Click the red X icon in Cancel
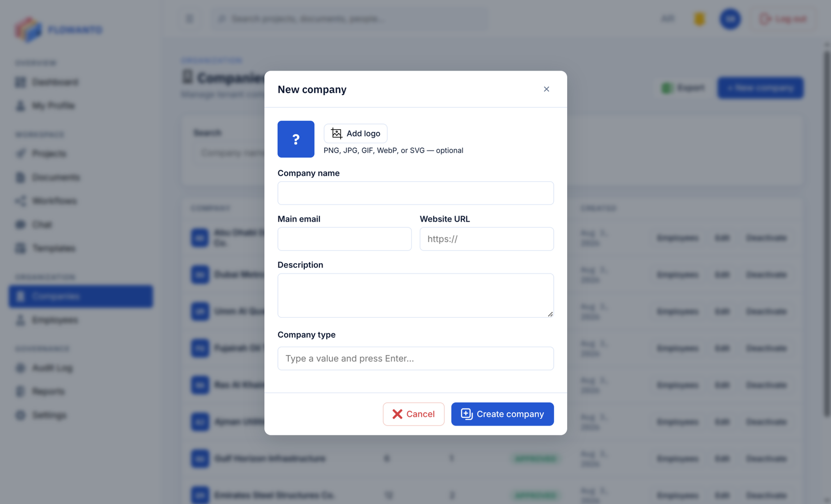This screenshot has width=831, height=504. tap(397, 414)
